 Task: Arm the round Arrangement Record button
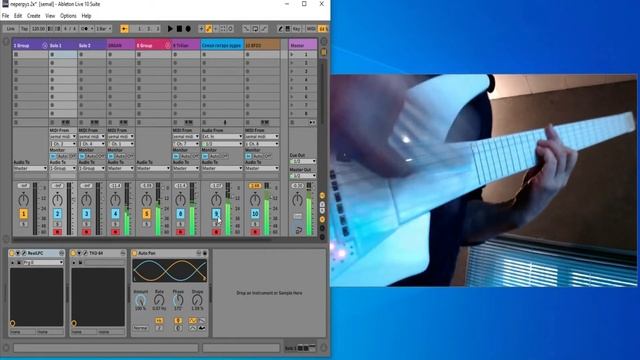(188, 29)
